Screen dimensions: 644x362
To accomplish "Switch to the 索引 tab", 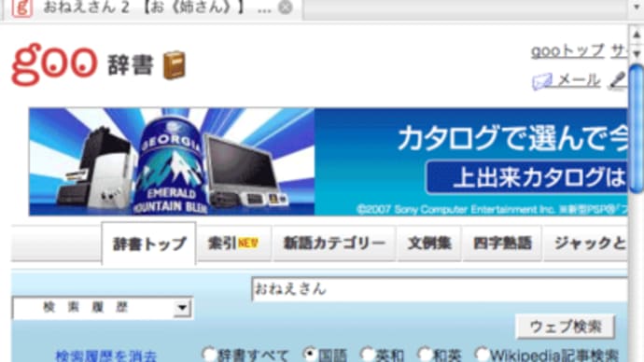I will 233,244.
